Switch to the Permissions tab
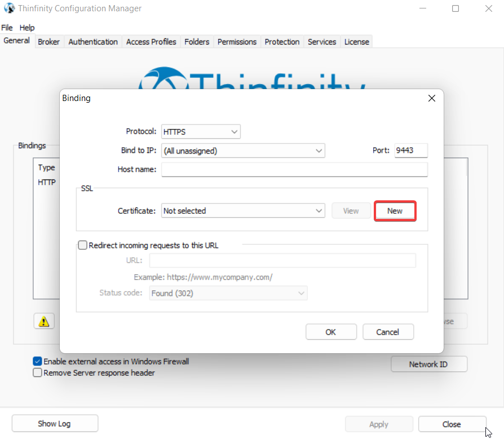The image size is (504, 439). coord(237,42)
